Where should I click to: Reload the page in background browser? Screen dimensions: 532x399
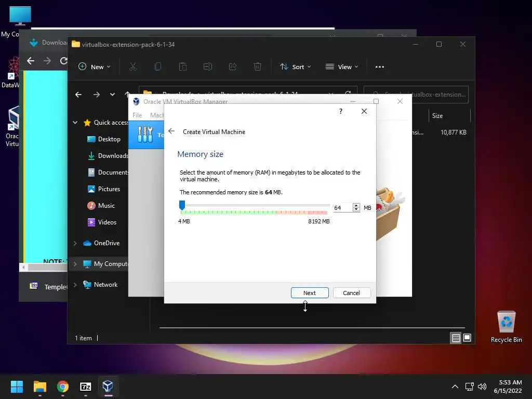(63, 61)
